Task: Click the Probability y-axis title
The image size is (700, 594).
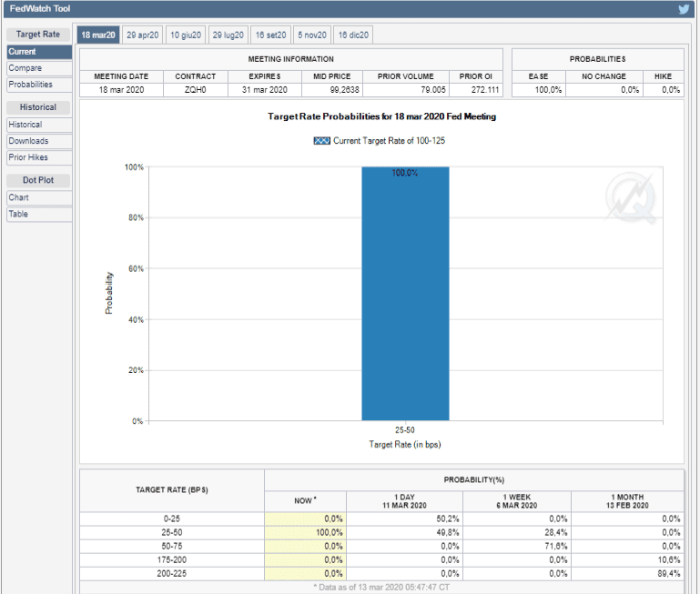Action: pos(109,293)
